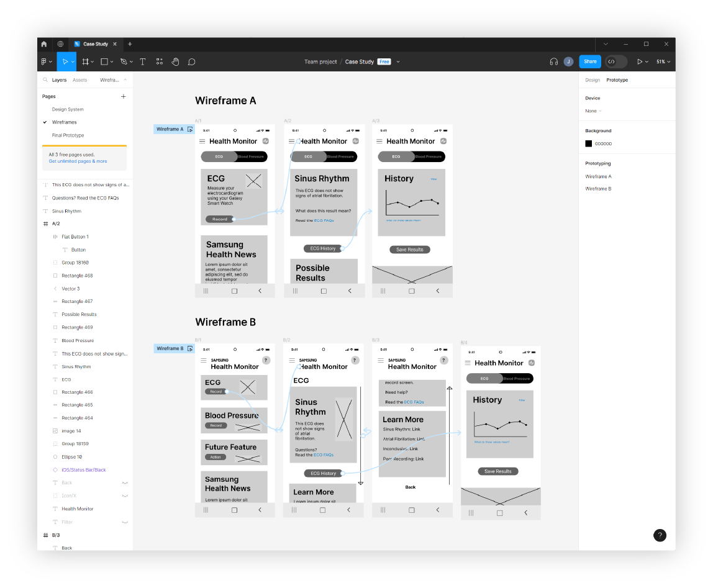Click Team project breadcrumb

320,62
